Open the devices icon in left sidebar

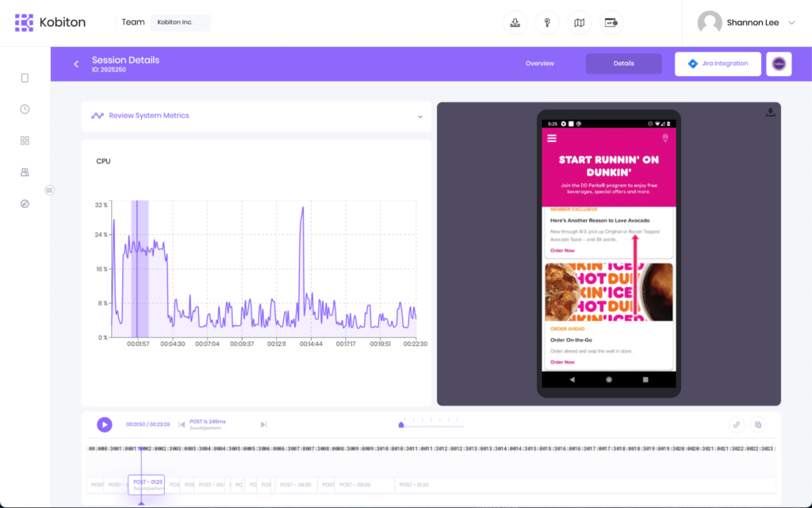click(25, 78)
